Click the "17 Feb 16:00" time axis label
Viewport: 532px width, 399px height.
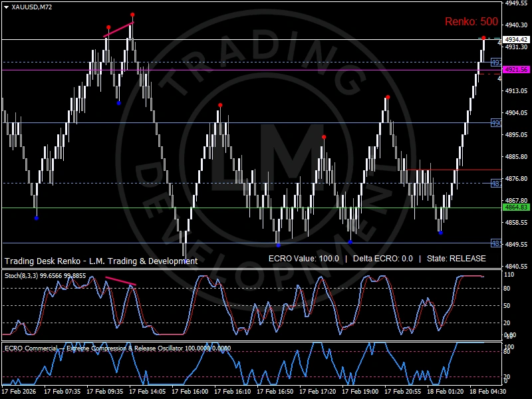(x=190, y=391)
